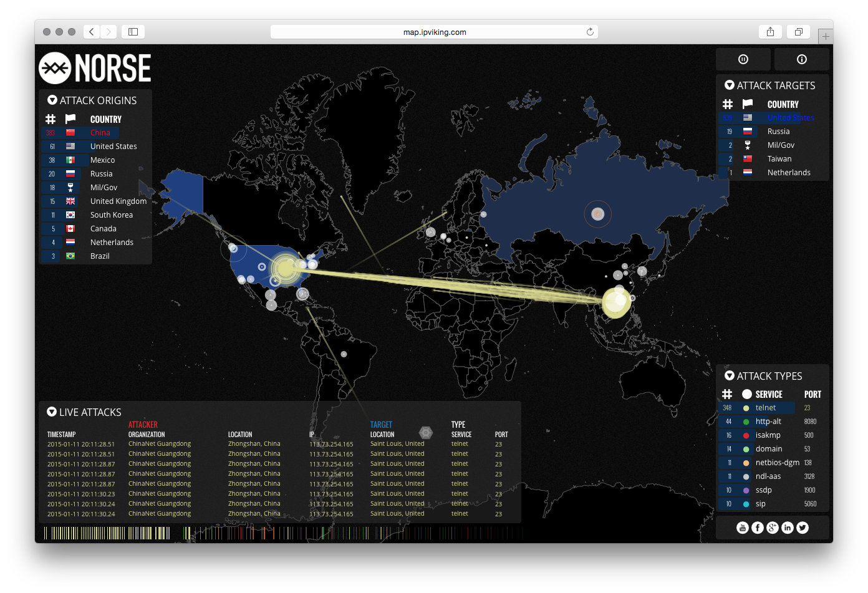868x593 pixels.
Task: Click the Twitter share icon
Action: [802, 527]
